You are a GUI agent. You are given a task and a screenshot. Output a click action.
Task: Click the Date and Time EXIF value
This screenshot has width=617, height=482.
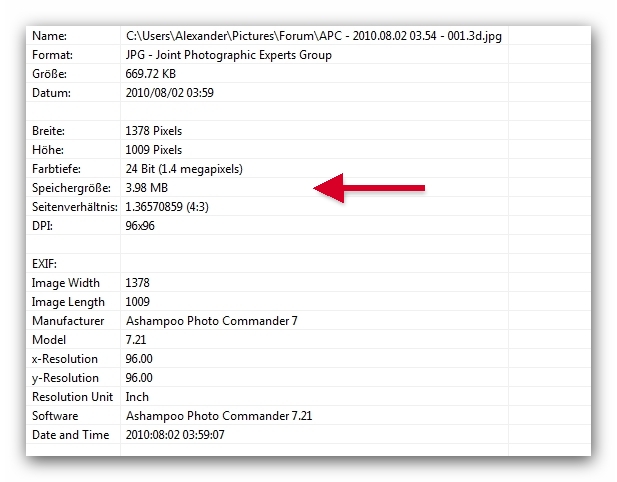[175, 435]
